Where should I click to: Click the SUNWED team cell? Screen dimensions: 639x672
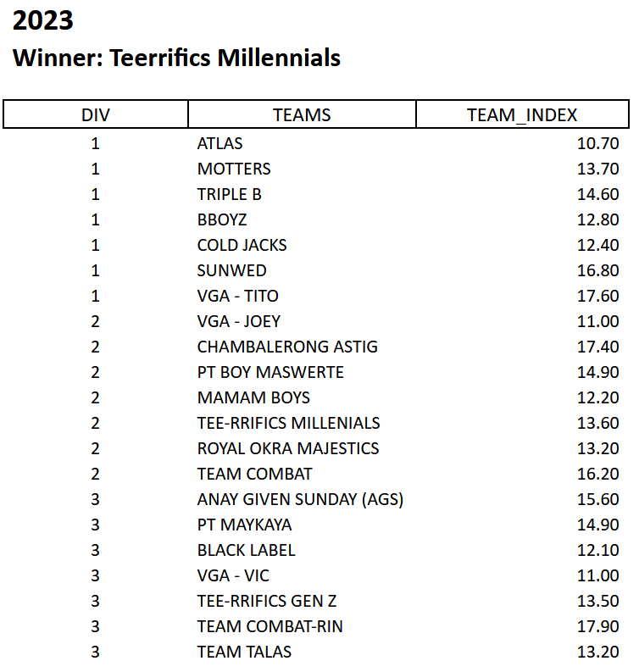[231, 270]
